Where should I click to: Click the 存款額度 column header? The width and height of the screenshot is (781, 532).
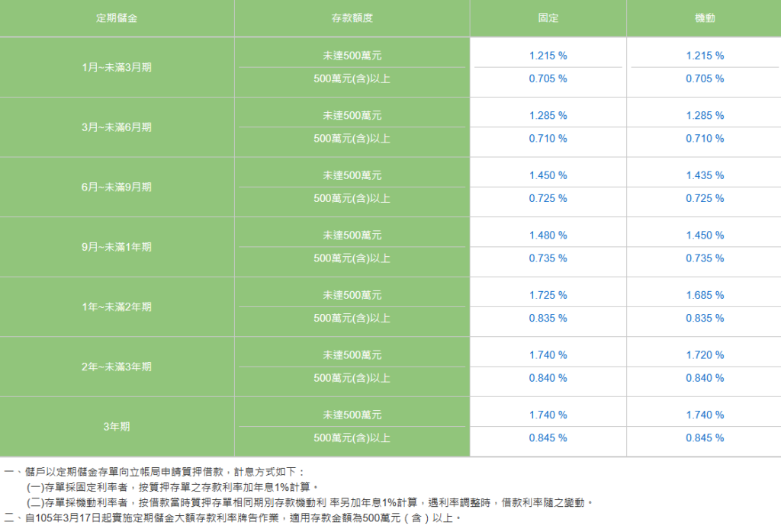352,18
